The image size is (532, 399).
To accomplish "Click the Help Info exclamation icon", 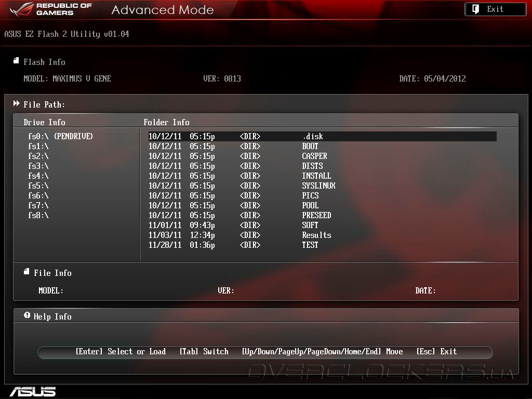I will [x=27, y=315].
